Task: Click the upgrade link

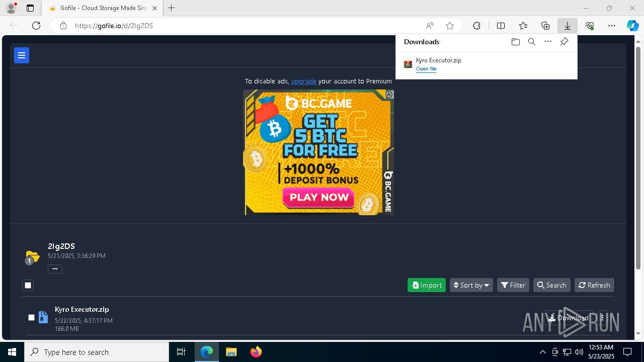Action: point(304,81)
